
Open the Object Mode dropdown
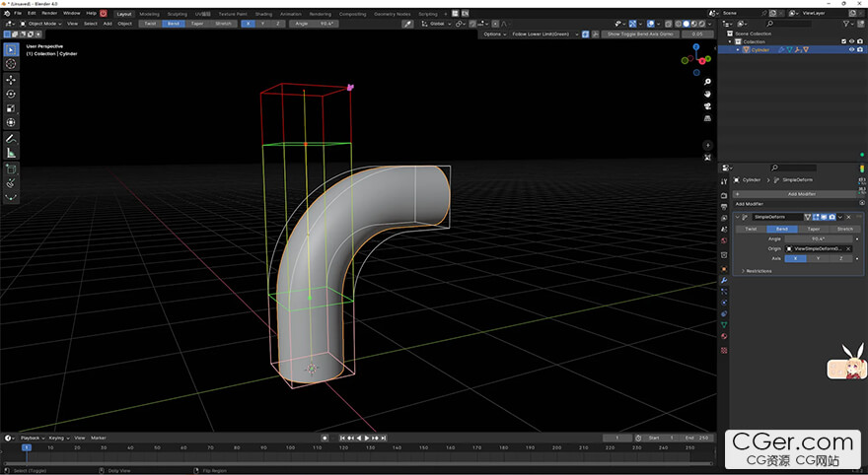[40, 24]
